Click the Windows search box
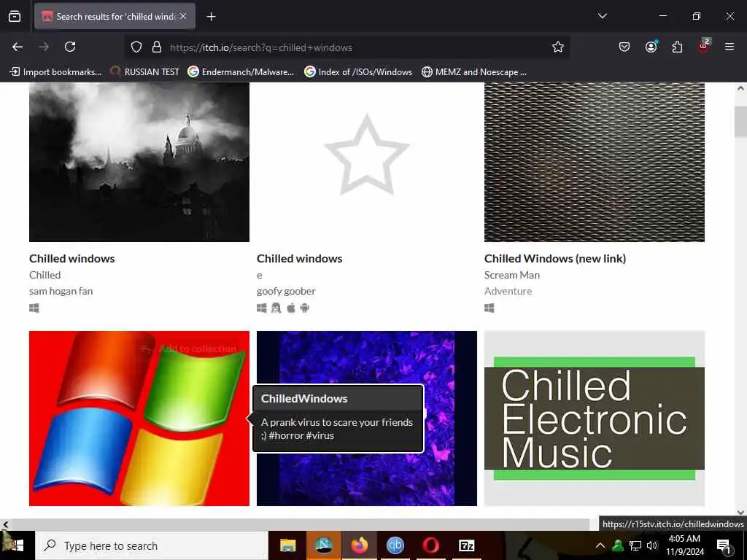 pos(152,545)
